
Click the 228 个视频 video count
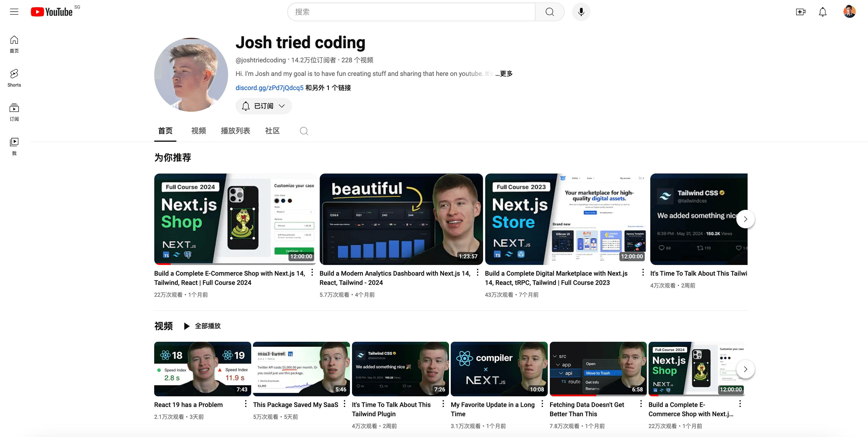point(357,60)
